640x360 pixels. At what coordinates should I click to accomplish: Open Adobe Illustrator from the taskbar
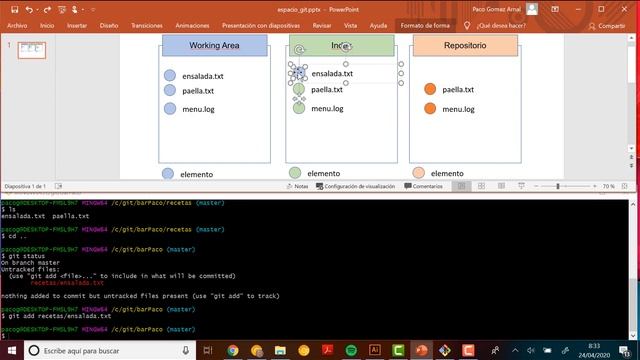point(374,350)
